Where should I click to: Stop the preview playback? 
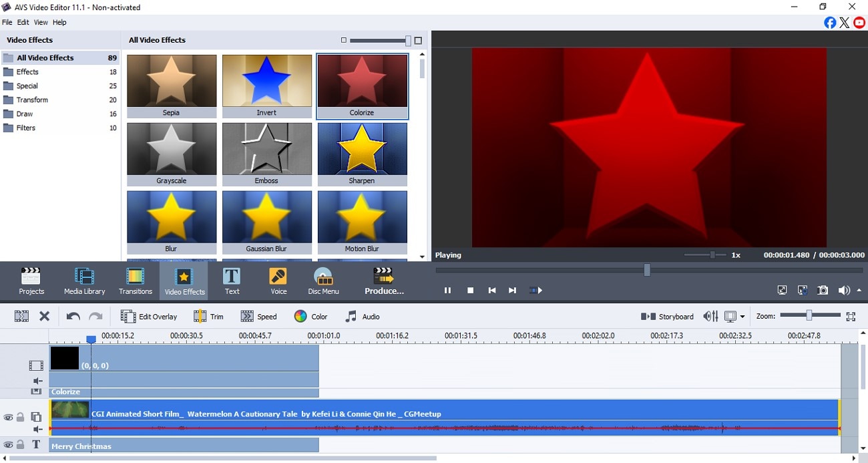tap(470, 291)
